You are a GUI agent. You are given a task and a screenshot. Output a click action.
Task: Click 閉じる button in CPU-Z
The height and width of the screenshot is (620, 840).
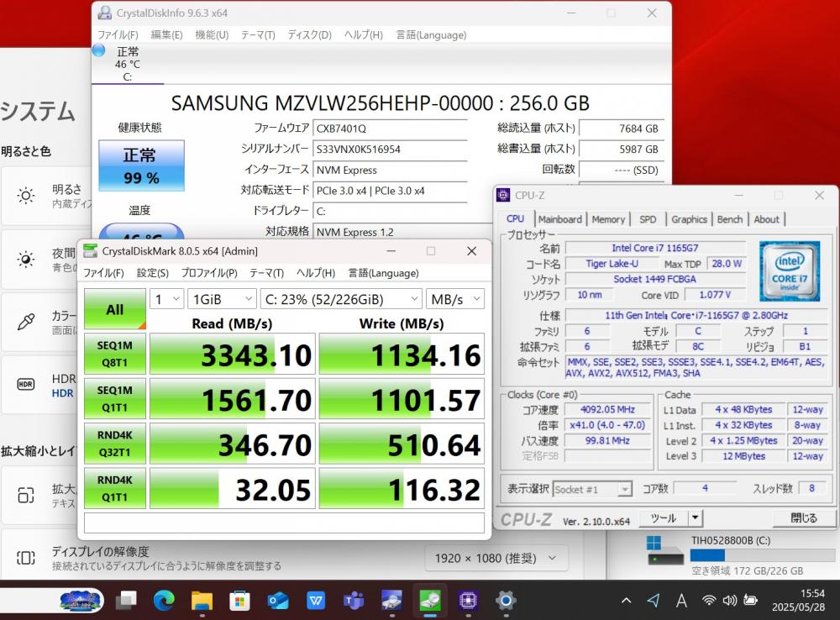tap(804, 518)
